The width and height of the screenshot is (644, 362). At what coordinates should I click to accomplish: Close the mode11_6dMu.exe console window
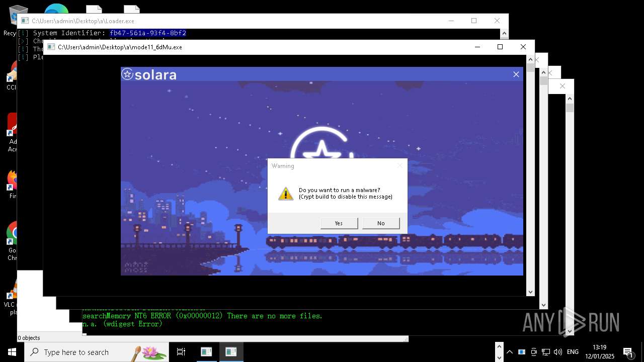(523, 47)
